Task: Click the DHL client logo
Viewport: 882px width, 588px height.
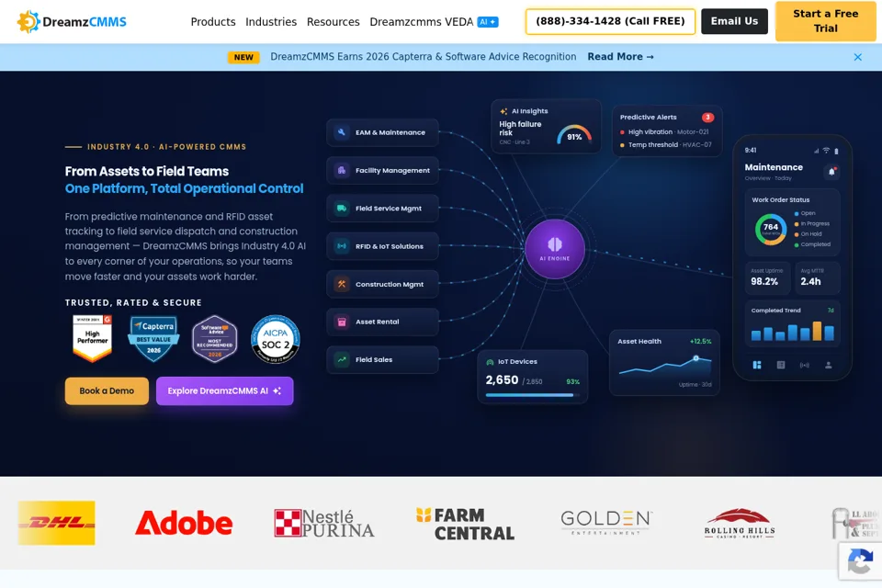Action: (56, 523)
